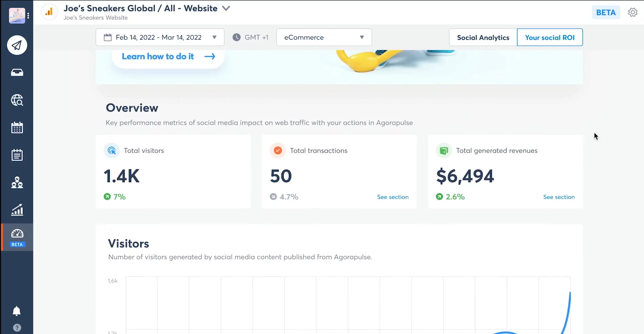The height and width of the screenshot is (334, 644).
Task: Open See section under Total generated revenues
Action: pos(559,197)
